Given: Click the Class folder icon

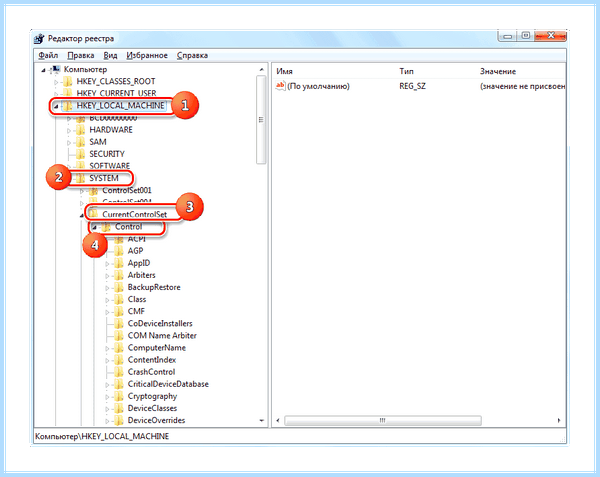Looking at the screenshot, I should (x=119, y=300).
